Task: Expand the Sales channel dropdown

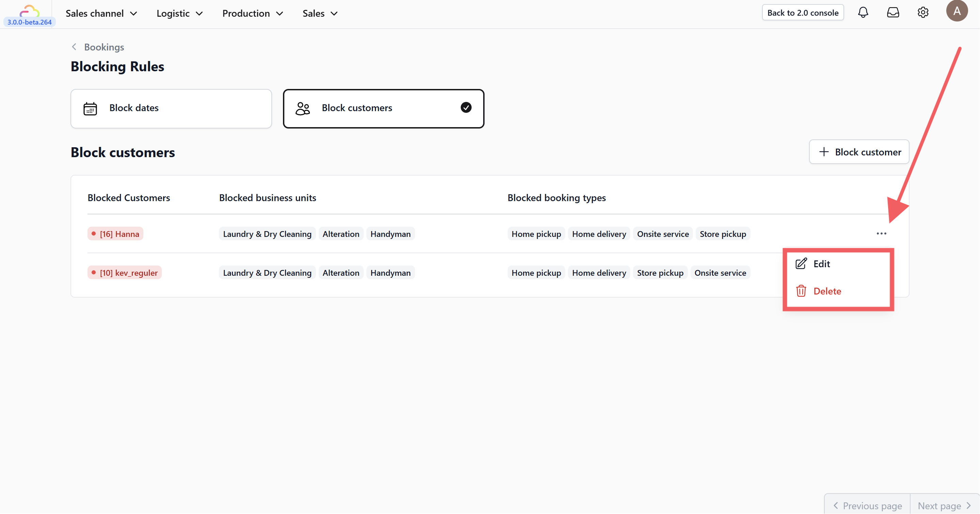Action: (x=101, y=13)
